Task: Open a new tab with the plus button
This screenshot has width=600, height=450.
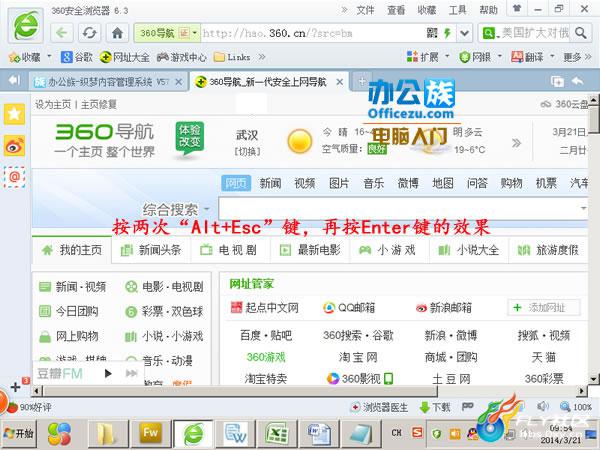Action: click(361, 81)
